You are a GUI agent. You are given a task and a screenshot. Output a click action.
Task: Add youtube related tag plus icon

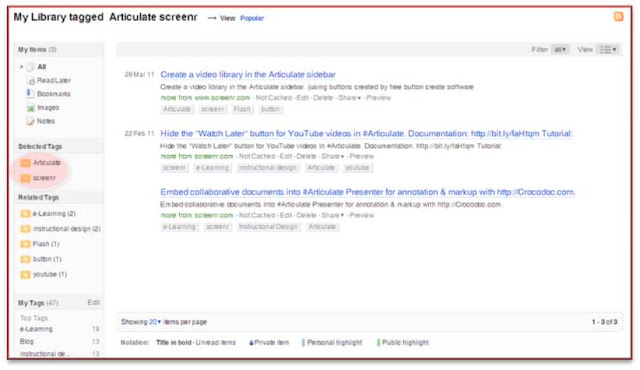point(25,274)
